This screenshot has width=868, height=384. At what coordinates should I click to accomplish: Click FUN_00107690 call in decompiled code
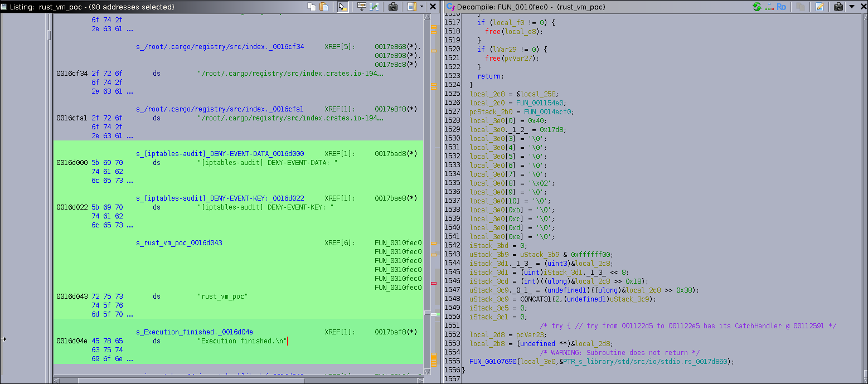pyautogui.click(x=493, y=362)
